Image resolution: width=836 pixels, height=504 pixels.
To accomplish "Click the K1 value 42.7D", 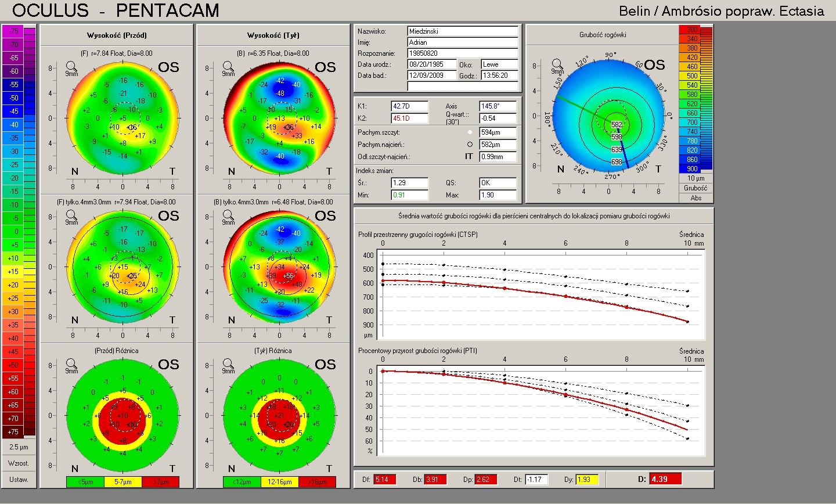I will [x=410, y=106].
